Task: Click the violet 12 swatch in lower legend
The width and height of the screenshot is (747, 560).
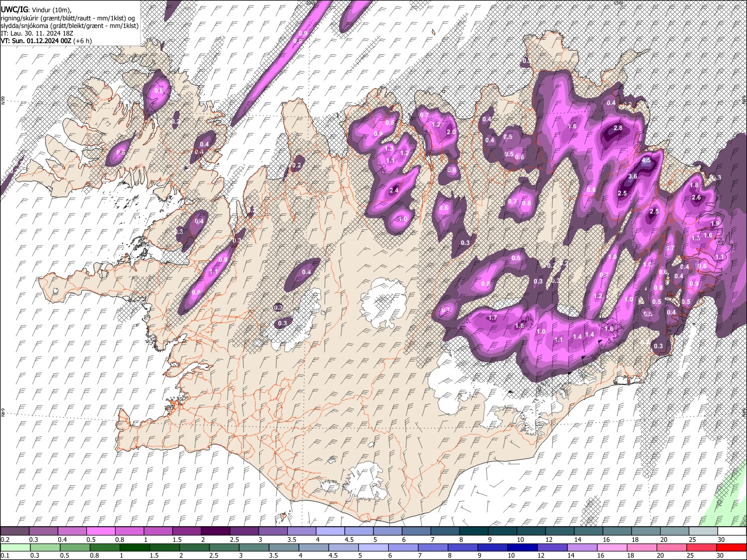Action: point(552,547)
